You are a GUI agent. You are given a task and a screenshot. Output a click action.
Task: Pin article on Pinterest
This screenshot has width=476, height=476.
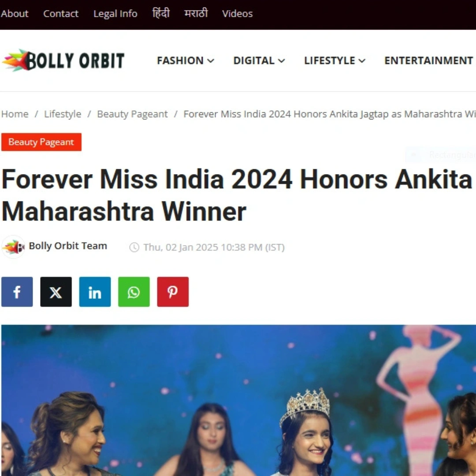(x=173, y=292)
